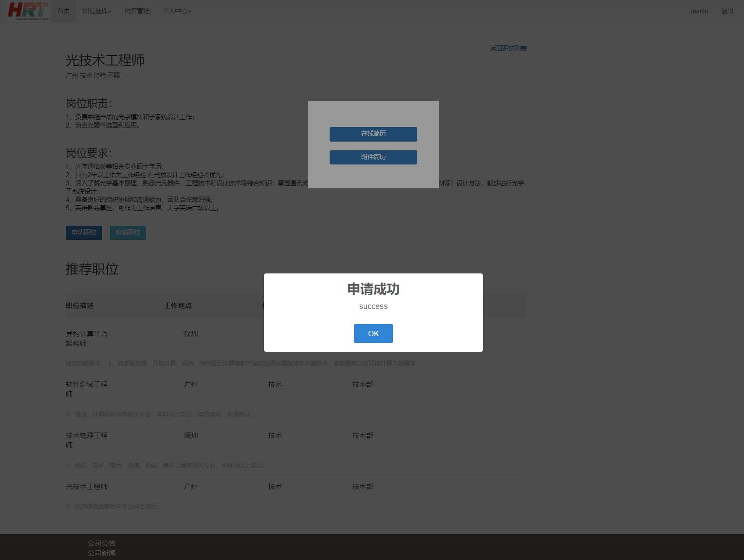Open the 返回职位列表 link

(x=508, y=48)
